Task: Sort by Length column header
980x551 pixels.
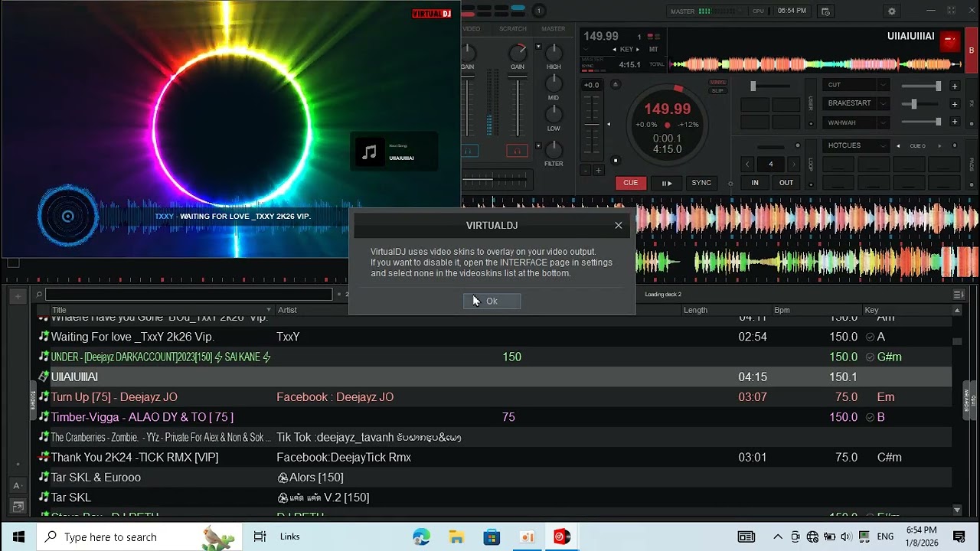Action: coord(695,310)
